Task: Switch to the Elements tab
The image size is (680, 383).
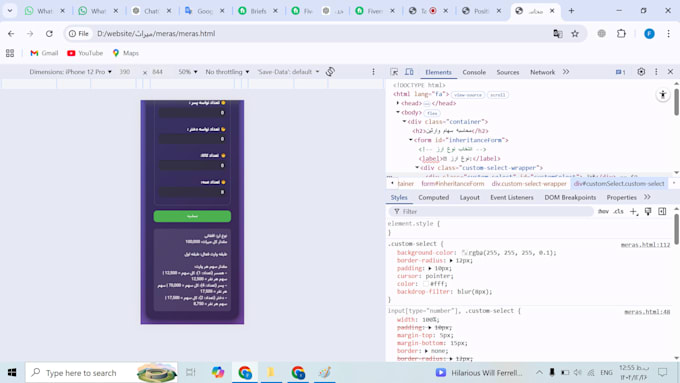Action: (x=438, y=72)
